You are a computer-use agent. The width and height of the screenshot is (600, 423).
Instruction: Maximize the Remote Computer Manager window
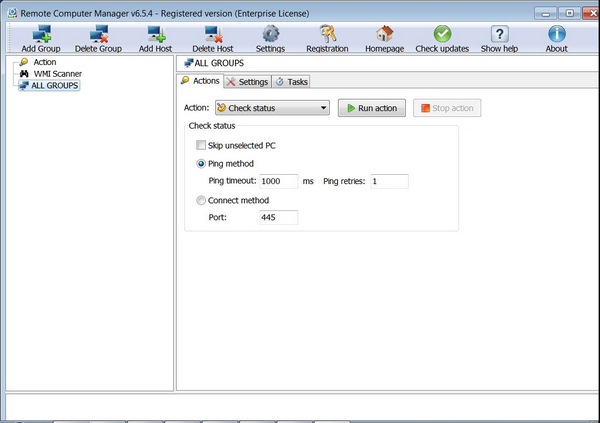[569, 13]
